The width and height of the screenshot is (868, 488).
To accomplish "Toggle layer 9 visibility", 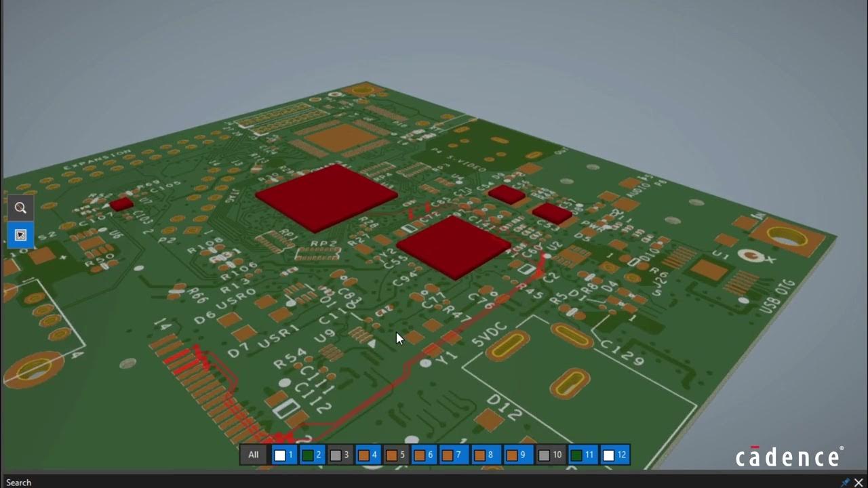I will click(x=516, y=455).
